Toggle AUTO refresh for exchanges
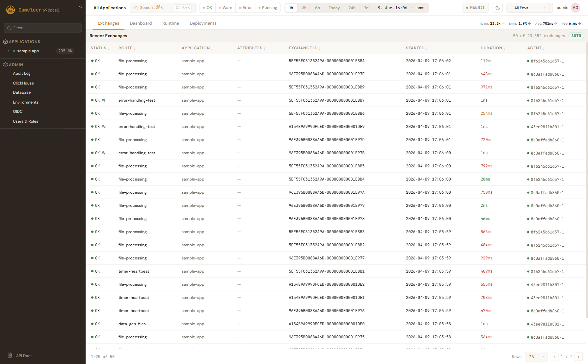 pos(576,36)
